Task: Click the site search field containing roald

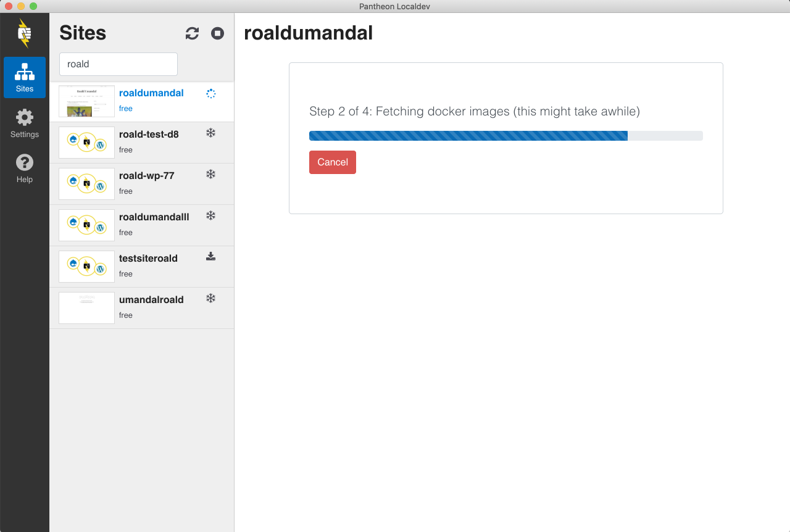Action: pyautogui.click(x=118, y=64)
